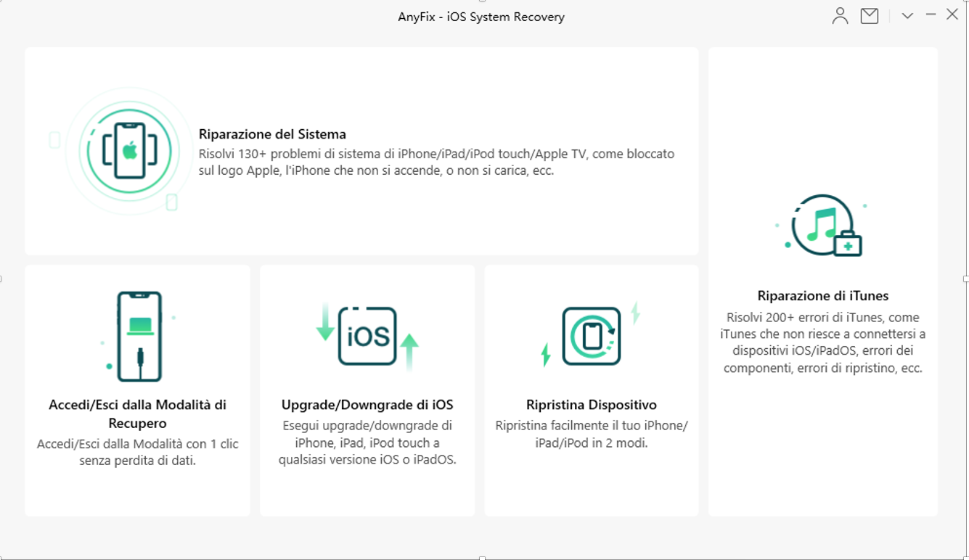The width and height of the screenshot is (969, 560).
Task: Open the mail feedback envelope icon
Action: (x=870, y=16)
